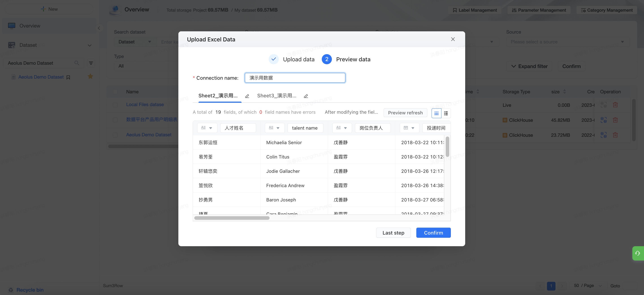Open the type dropdown for 投递时间 field
Viewport: 644px width, 295px height.
click(x=409, y=128)
